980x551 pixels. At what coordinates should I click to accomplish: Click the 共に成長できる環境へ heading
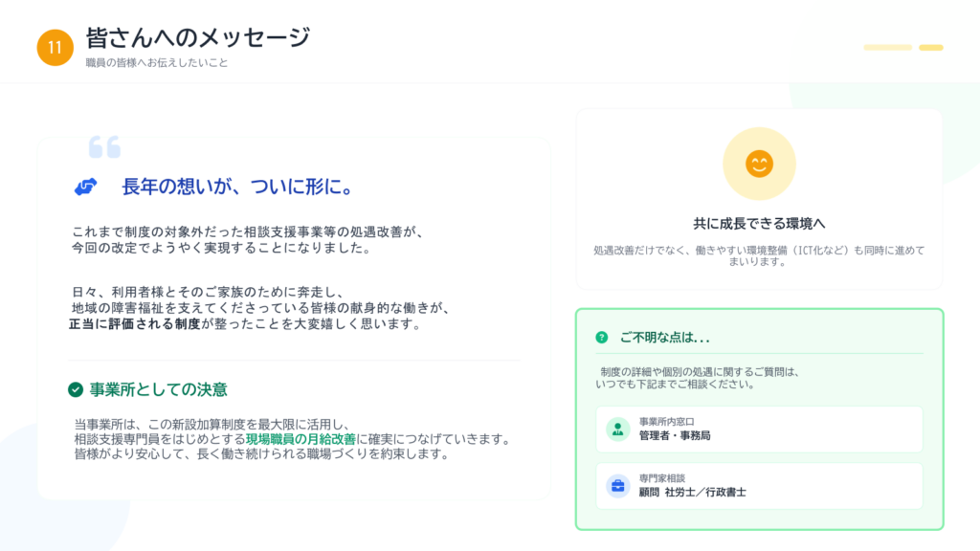(x=759, y=223)
